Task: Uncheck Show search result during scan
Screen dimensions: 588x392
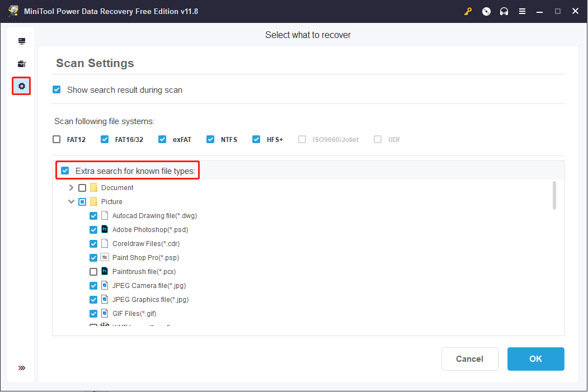Action: [57, 89]
